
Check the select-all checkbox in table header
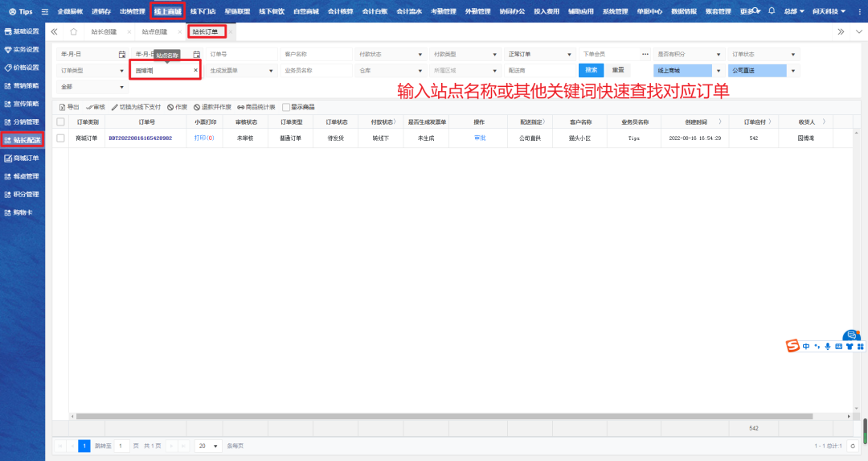click(x=60, y=121)
